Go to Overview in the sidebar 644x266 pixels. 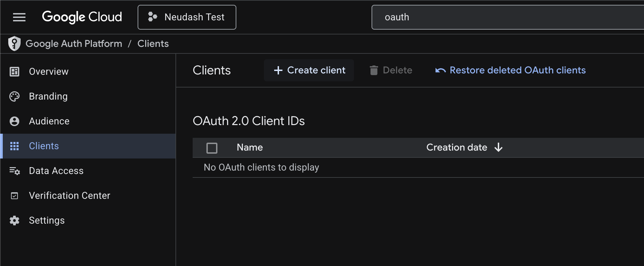88,72
